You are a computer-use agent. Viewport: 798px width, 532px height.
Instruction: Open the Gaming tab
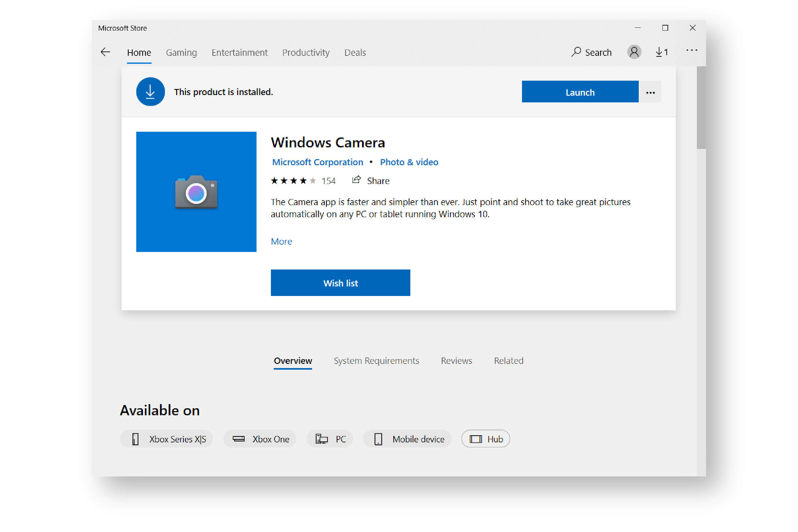[x=181, y=53]
